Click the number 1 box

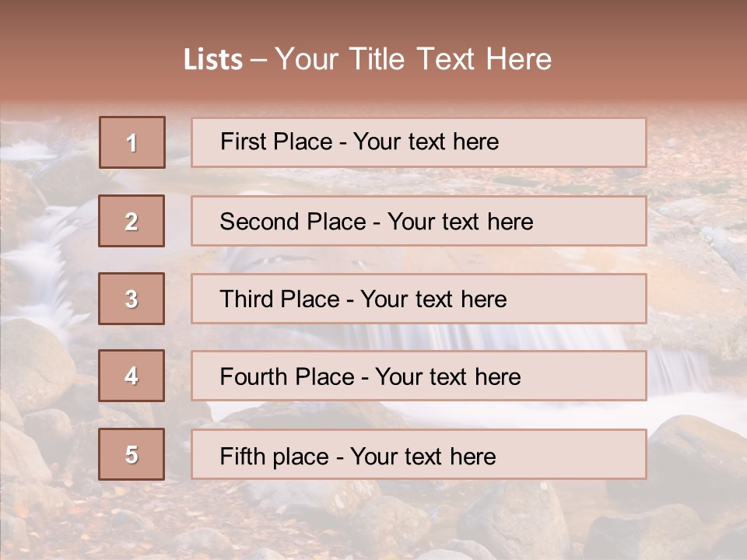tap(132, 142)
